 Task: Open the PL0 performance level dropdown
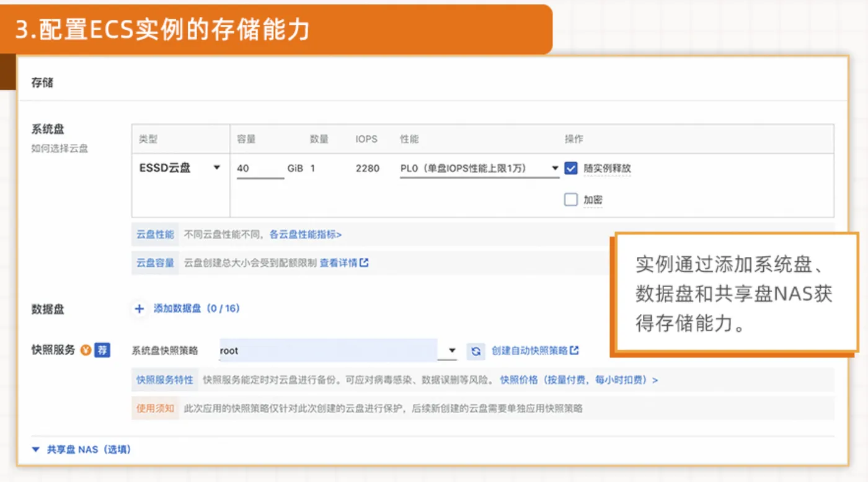479,168
